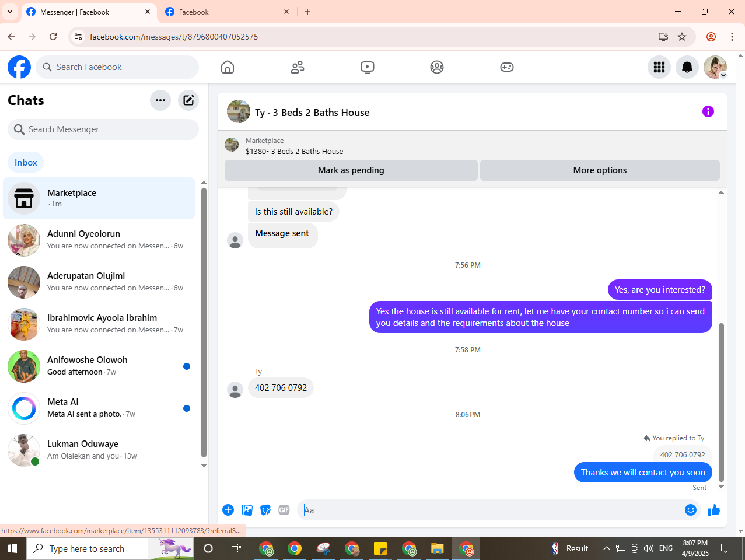
Task: Click the quoted 402 706 0792 reply
Action: tap(683, 454)
